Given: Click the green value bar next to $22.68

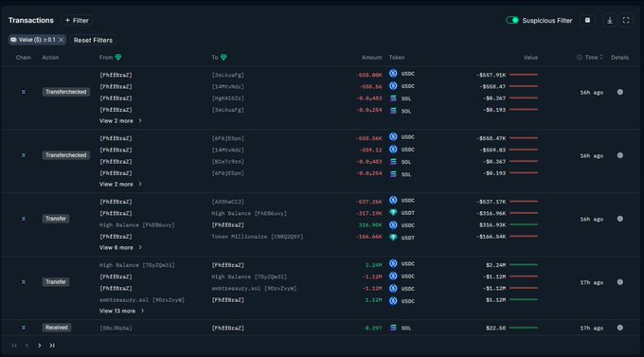Looking at the screenshot, I should tap(524, 328).
